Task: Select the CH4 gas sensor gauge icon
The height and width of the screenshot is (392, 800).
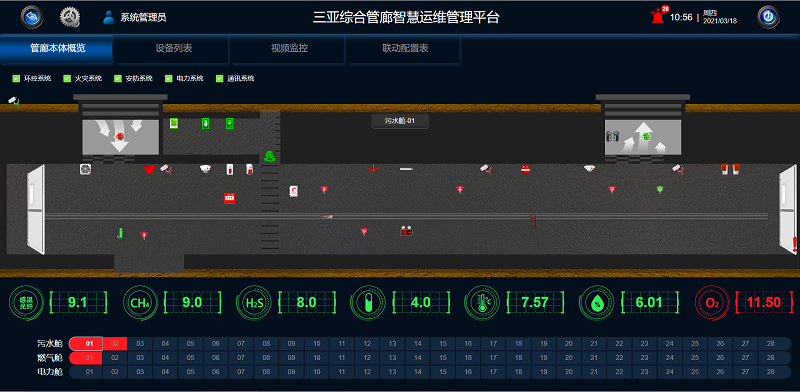Action: [137, 303]
